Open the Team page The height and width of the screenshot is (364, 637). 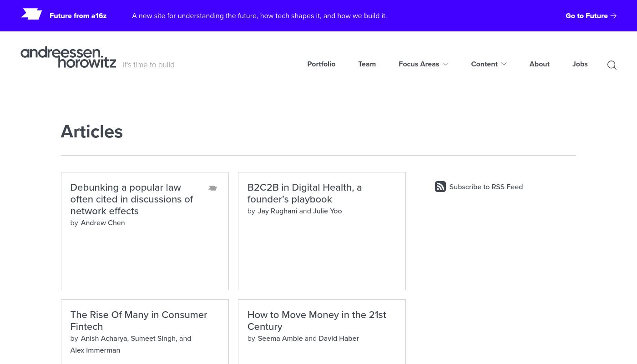(367, 64)
